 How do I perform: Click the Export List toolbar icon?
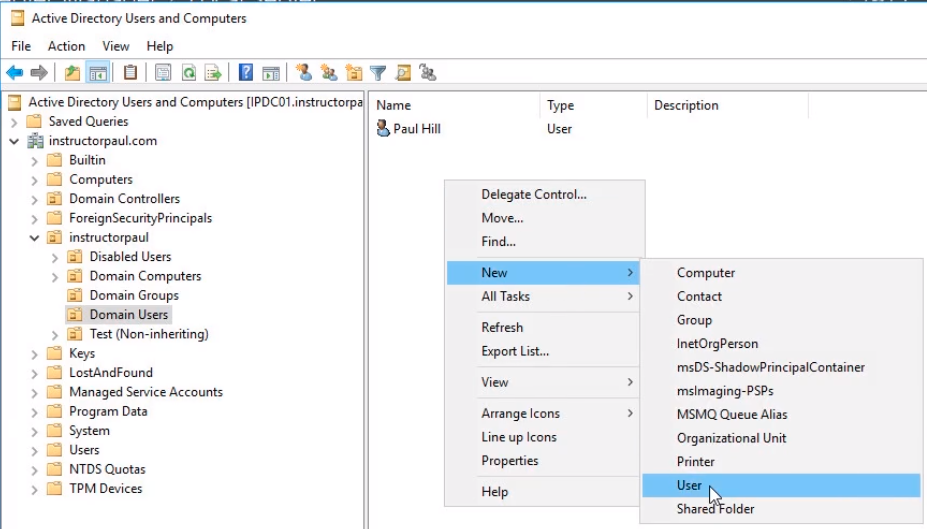(213, 73)
